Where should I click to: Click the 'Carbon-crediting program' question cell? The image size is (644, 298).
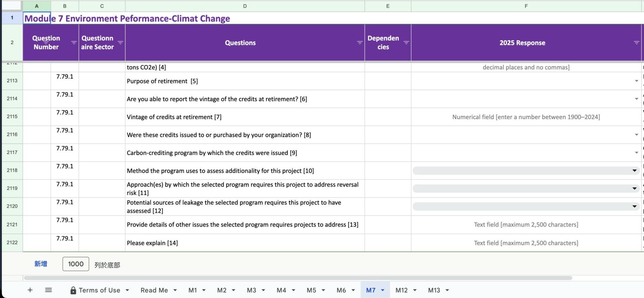(245, 153)
